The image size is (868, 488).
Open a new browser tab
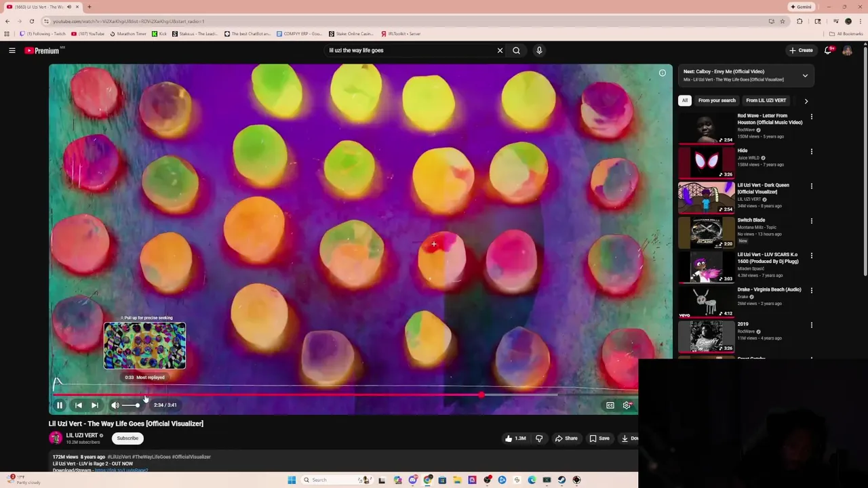tap(89, 7)
